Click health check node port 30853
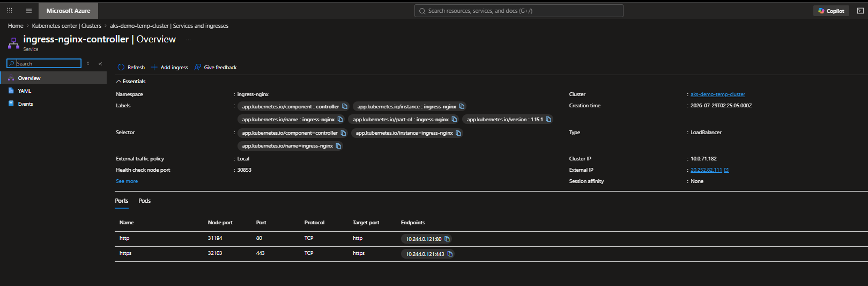Screen dimensions: 868x286 coord(244,170)
